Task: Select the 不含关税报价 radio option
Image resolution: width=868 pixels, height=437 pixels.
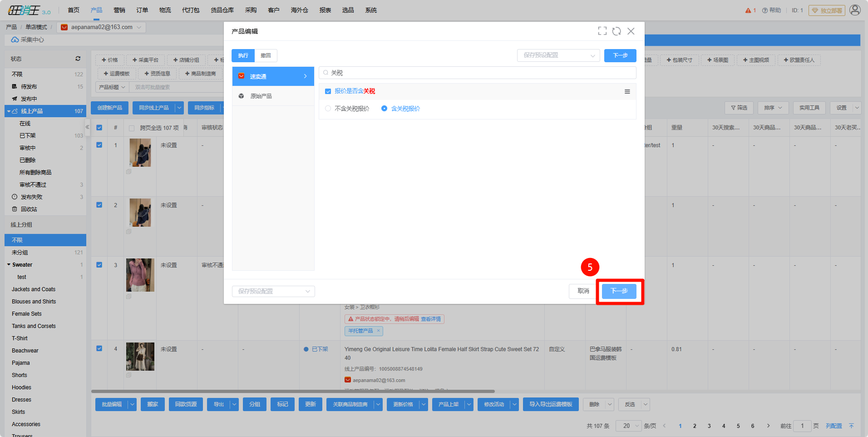Action: pyautogui.click(x=328, y=109)
